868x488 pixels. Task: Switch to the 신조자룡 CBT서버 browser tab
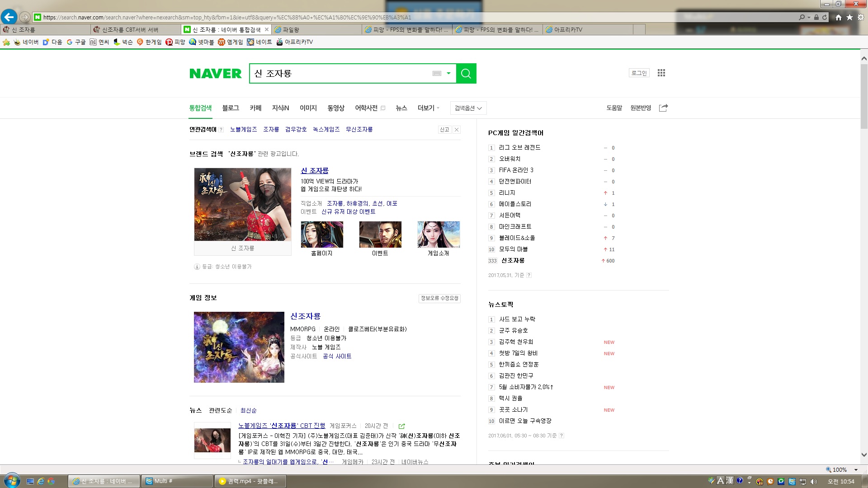pyautogui.click(x=136, y=29)
